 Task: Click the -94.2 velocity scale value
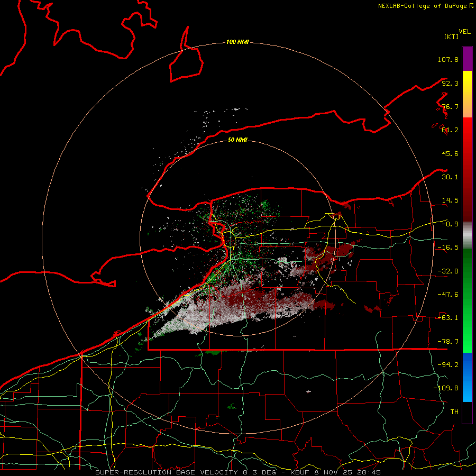click(x=448, y=365)
